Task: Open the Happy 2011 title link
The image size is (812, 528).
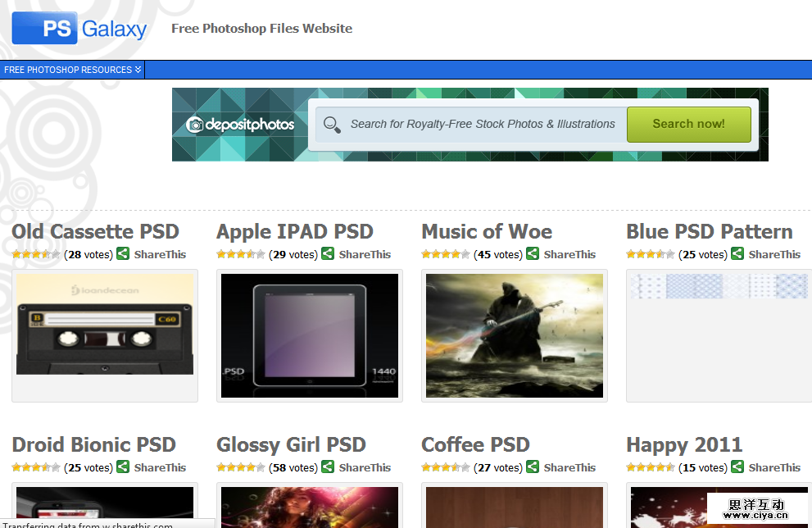Action: [x=684, y=445]
